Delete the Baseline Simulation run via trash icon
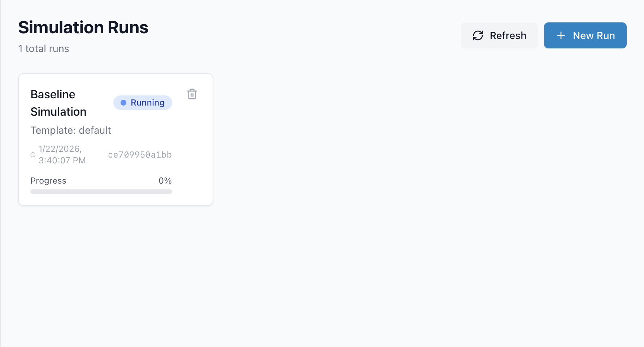This screenshot has width=644, height=347. pos(192,94)
